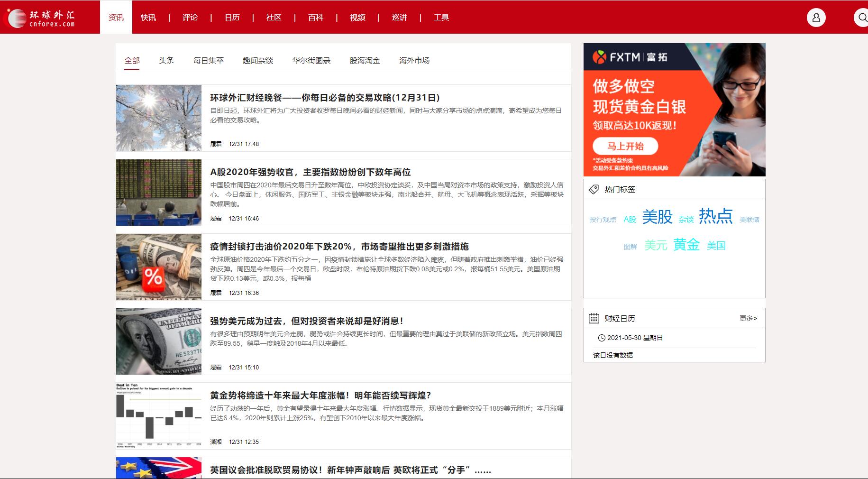Screen dimensions: 868x479
Task: Select the 股海淘金 category
Action: pyautogui.click(x=365, y=61)
